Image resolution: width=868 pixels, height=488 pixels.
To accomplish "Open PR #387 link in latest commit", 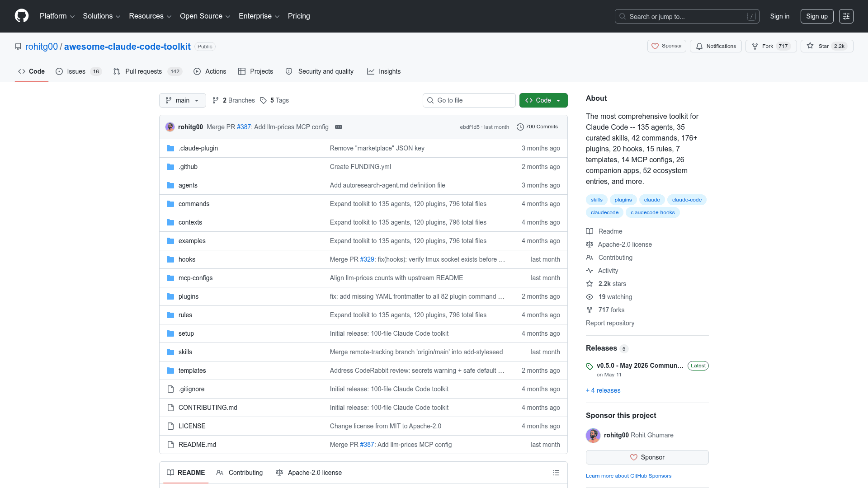I will click(244, 127).
